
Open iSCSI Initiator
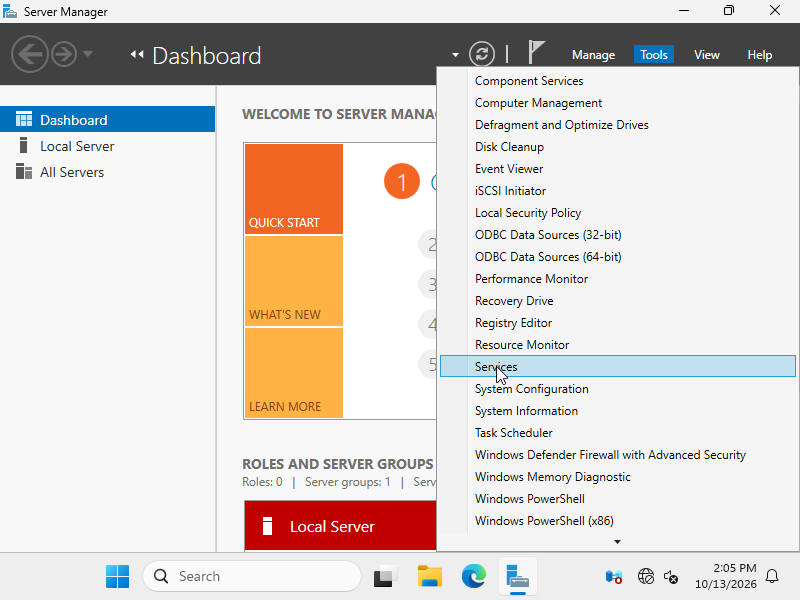(617, 190)
